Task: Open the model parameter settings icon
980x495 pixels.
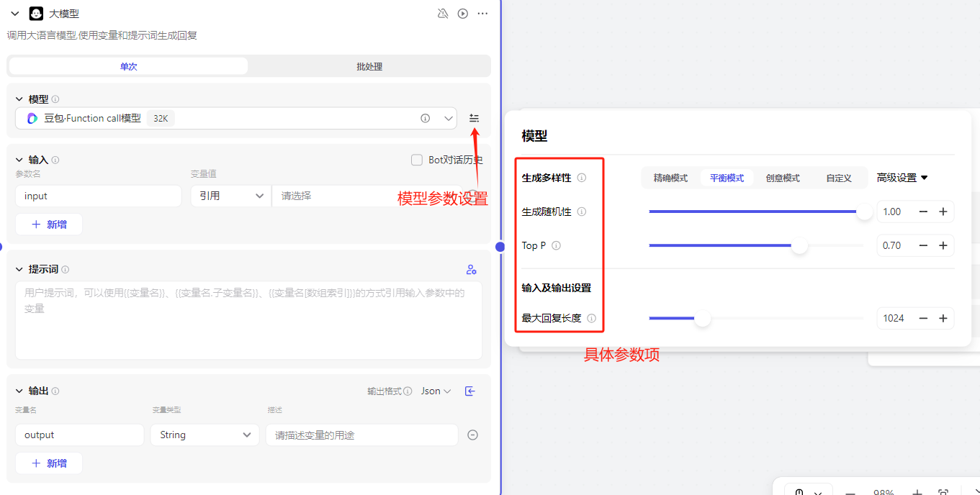Action: click(474, 118)
